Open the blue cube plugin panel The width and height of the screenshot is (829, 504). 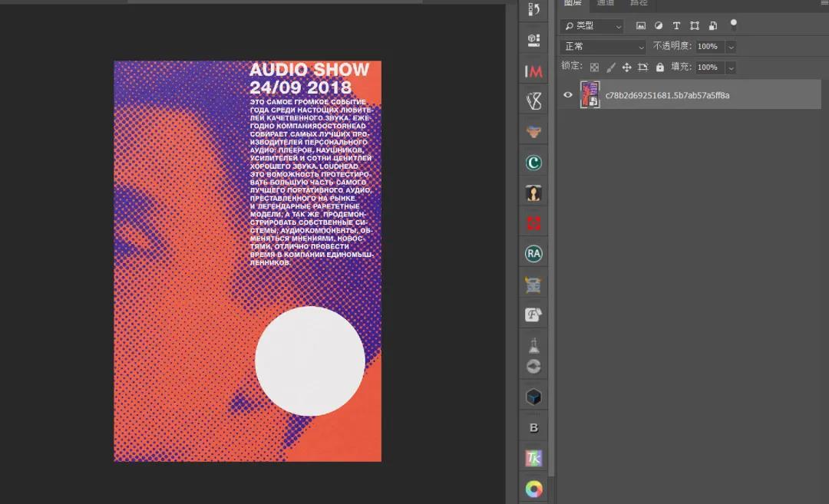[533, 397]
